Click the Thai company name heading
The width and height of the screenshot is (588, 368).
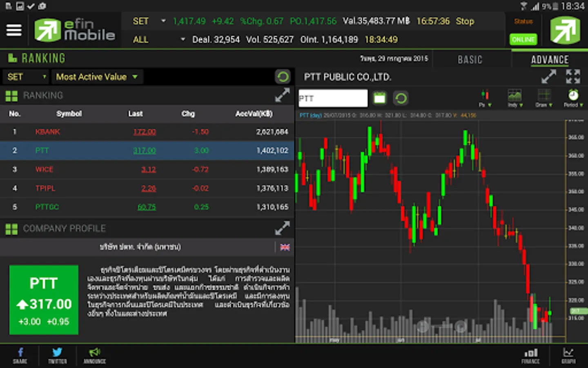140,247
